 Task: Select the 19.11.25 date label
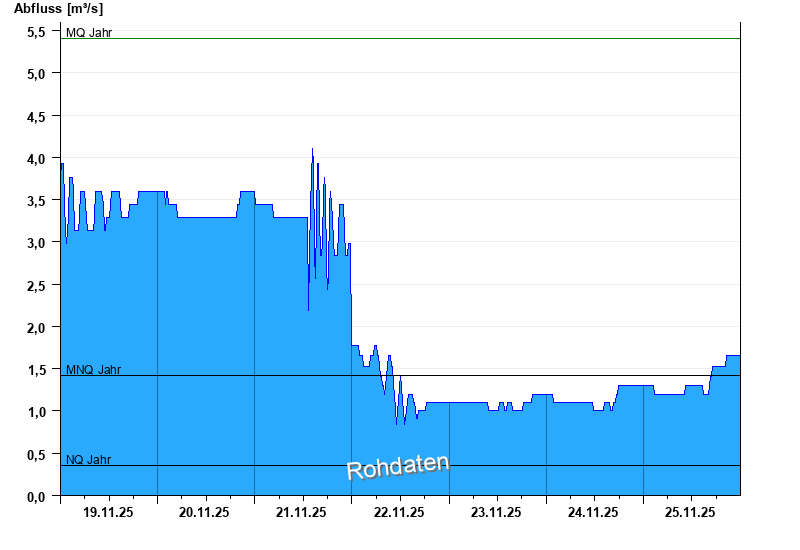click(x=108, y=512)
